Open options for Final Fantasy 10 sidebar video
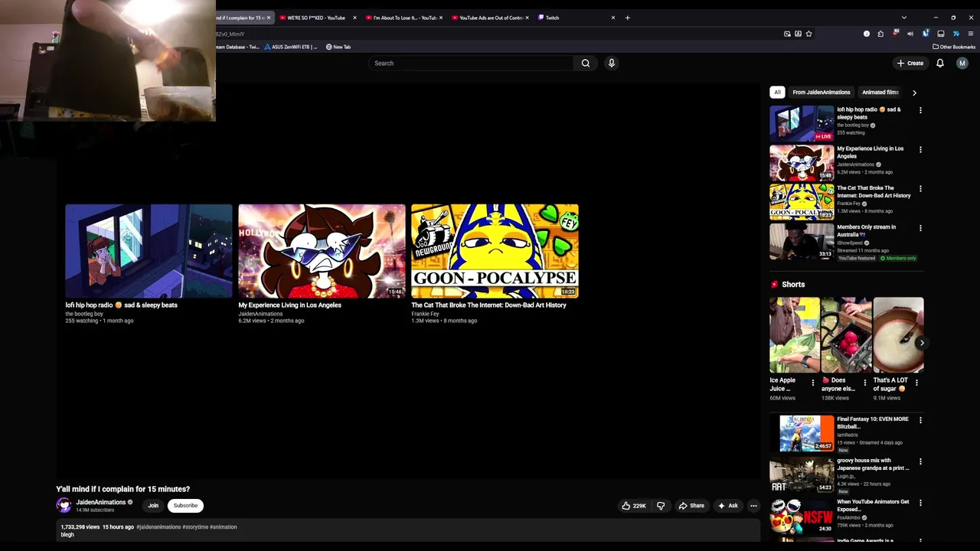The height and width of the screenshot is (551, 980). tap(920, 420)
